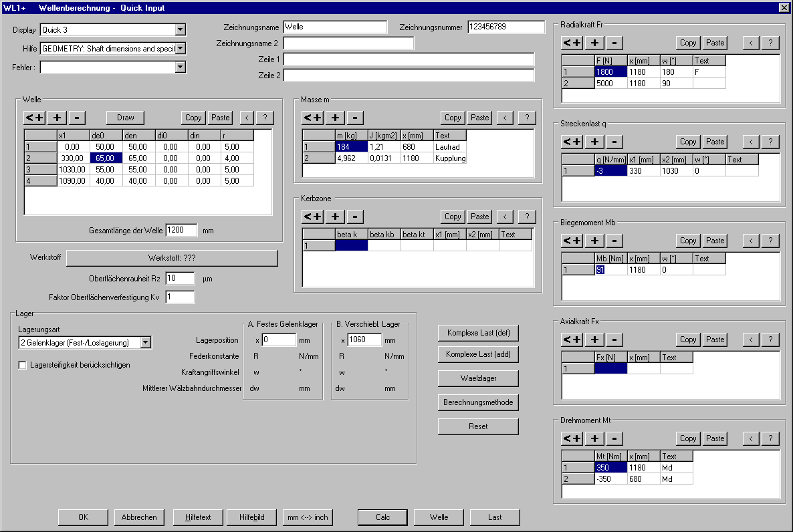Expand the Hilfe dropdown list
This screenshot has width=793, height=532.
click(x=180, y=49)
